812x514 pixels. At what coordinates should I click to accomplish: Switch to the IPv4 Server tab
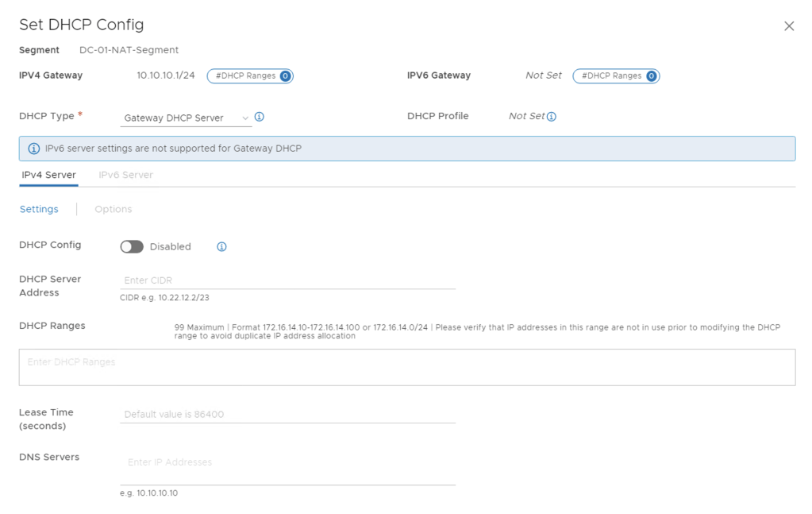click(48, 175)
